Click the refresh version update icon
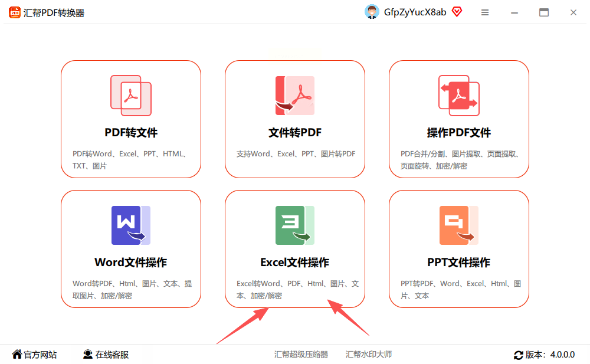Image resolution: width=590 pixels, height=364 pixels. tap(518, 355)
